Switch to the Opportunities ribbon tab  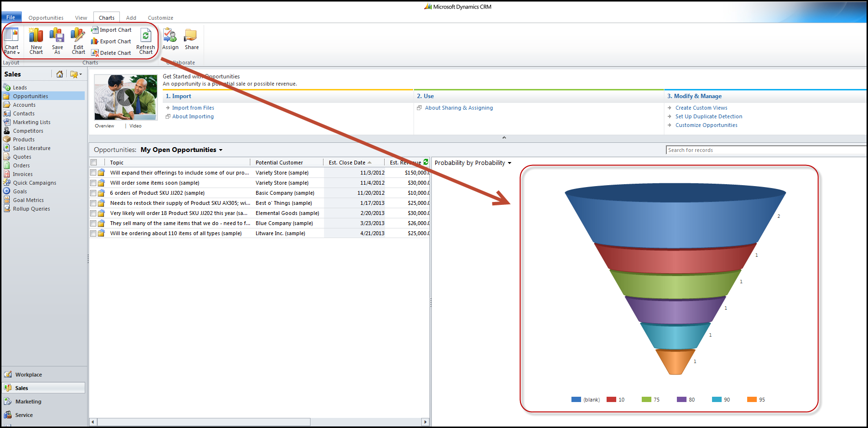point(46,18)
